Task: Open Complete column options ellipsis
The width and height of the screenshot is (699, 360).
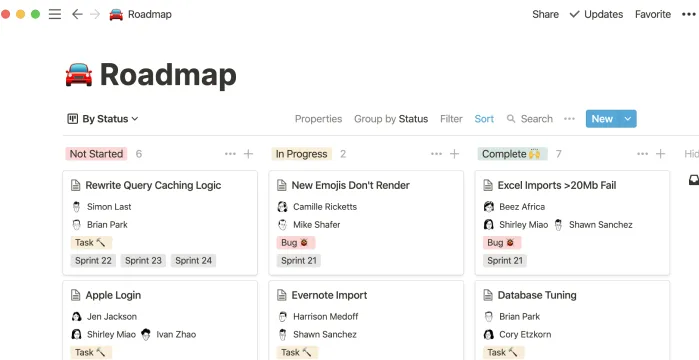Action: pos(642,154)
